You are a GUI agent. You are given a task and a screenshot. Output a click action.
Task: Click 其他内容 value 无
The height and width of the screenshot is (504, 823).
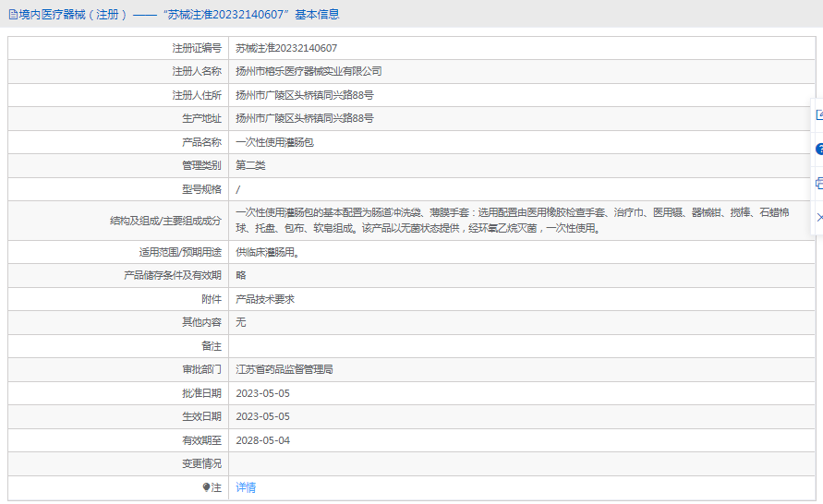(241, 322)
